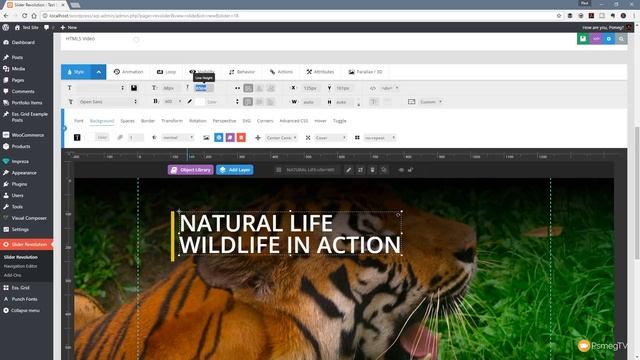Click the blue slider settings gear button
The height and width of the screenshot is (360, 640).
click(x=609, y=39)
